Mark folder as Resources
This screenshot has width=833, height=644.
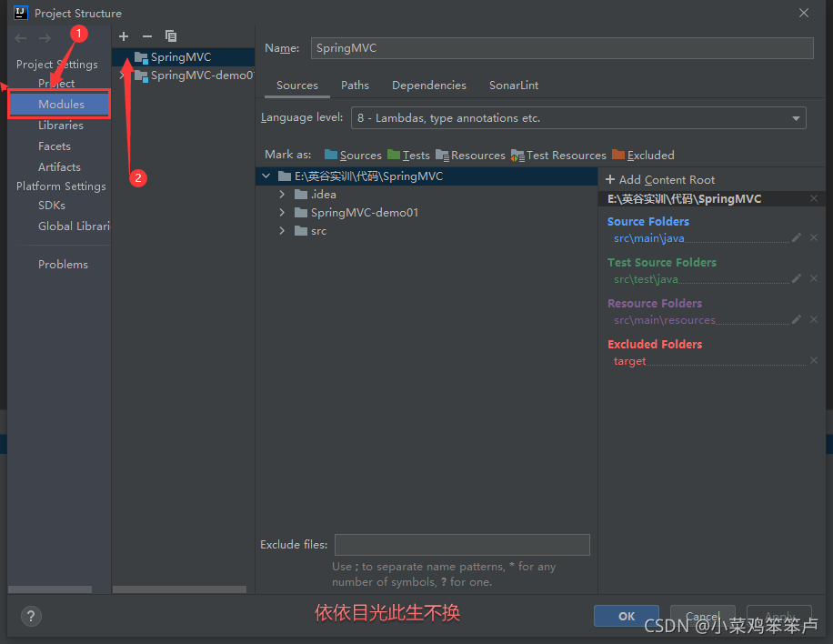(470, 156)
